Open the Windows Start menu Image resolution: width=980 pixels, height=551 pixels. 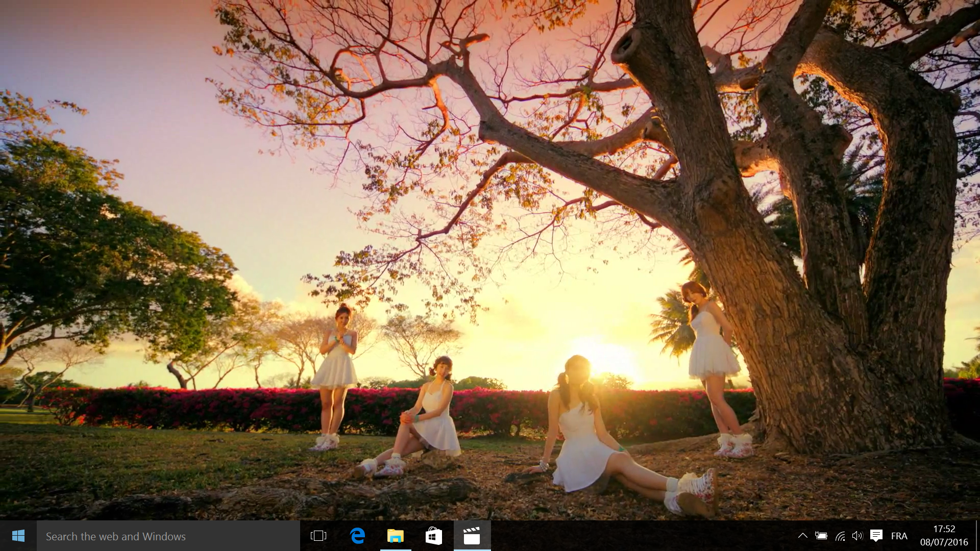(x=18, y=536)
